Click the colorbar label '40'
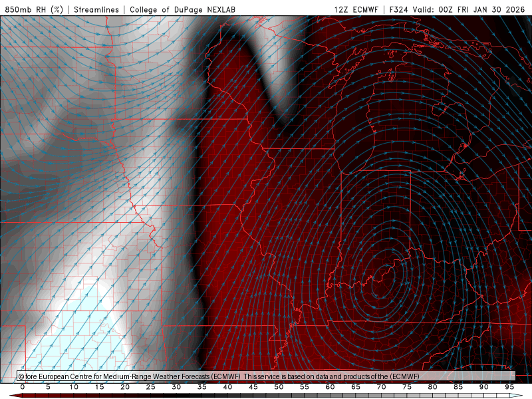This screenshot has width=532, height=399. (227, 387)
